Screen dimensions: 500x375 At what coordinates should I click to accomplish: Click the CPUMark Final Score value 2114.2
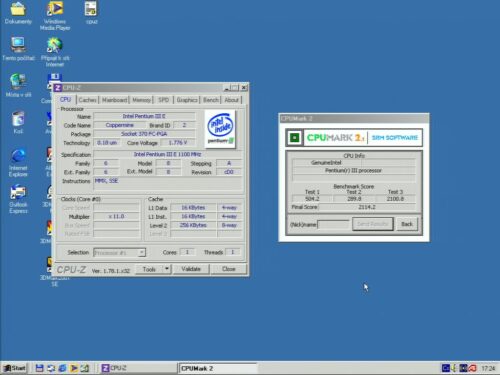[367, 207]
